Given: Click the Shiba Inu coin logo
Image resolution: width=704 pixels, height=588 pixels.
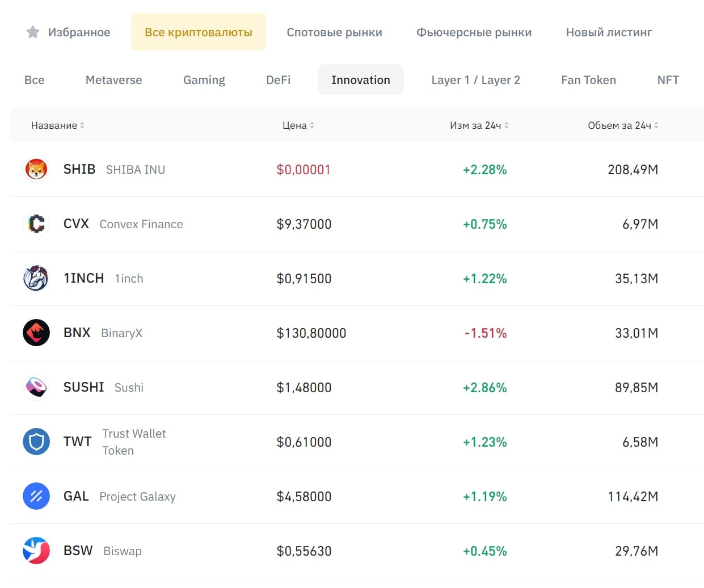Looking at the screenshot, I should coord(36,169).
